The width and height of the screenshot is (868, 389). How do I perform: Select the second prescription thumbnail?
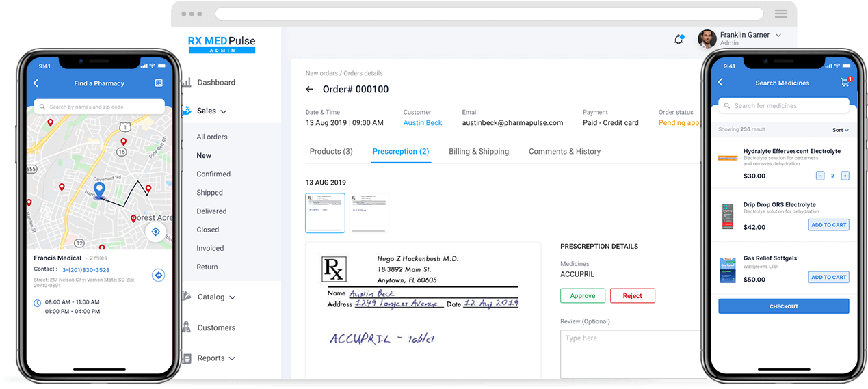click(369, 213)
